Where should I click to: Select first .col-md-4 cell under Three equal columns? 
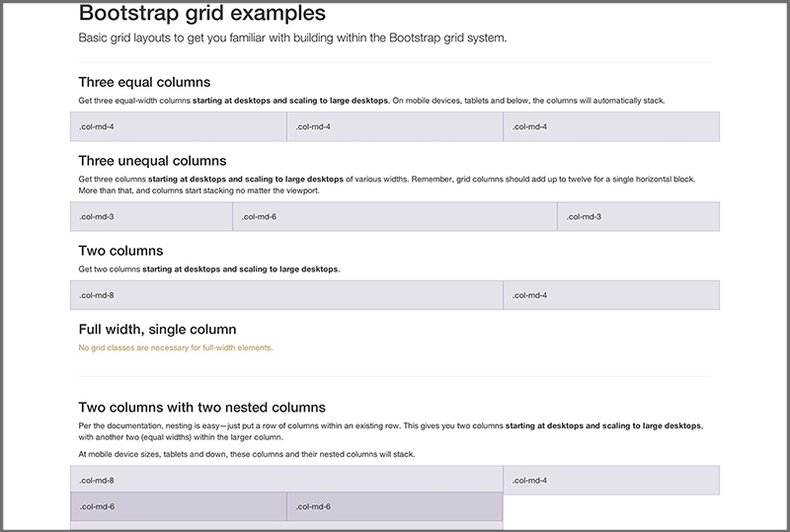179,126
